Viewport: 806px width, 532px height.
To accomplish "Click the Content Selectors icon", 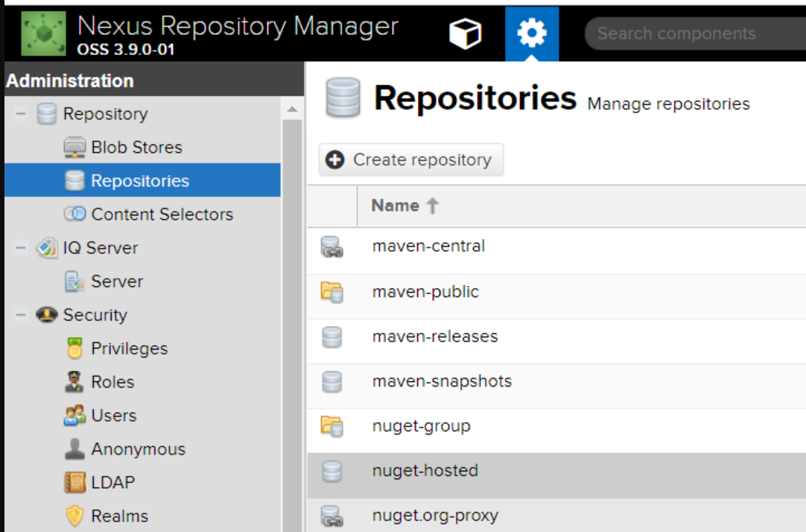I will coord(74,214).
